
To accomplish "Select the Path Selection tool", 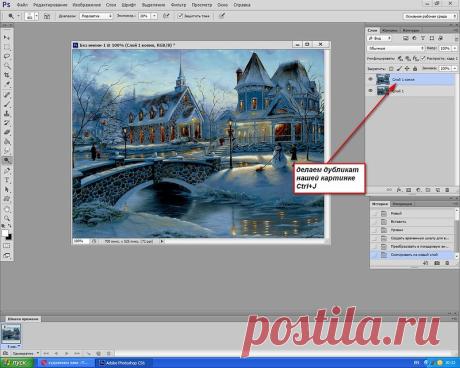I will [x=7, y=189].
